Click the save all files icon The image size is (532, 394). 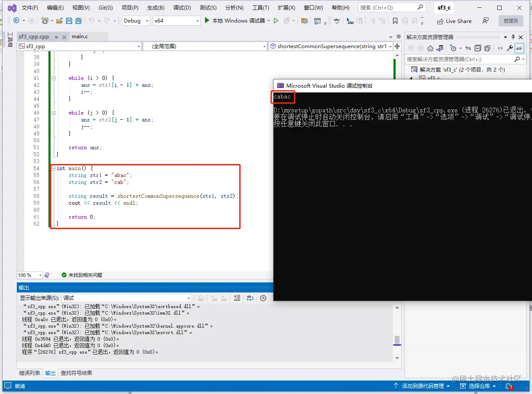coord(79,21)
